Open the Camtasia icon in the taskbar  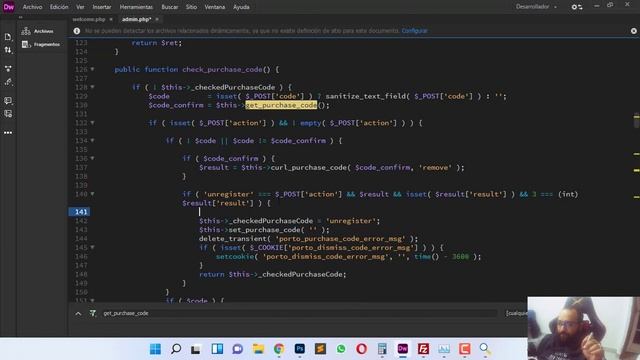pos(464,349)
